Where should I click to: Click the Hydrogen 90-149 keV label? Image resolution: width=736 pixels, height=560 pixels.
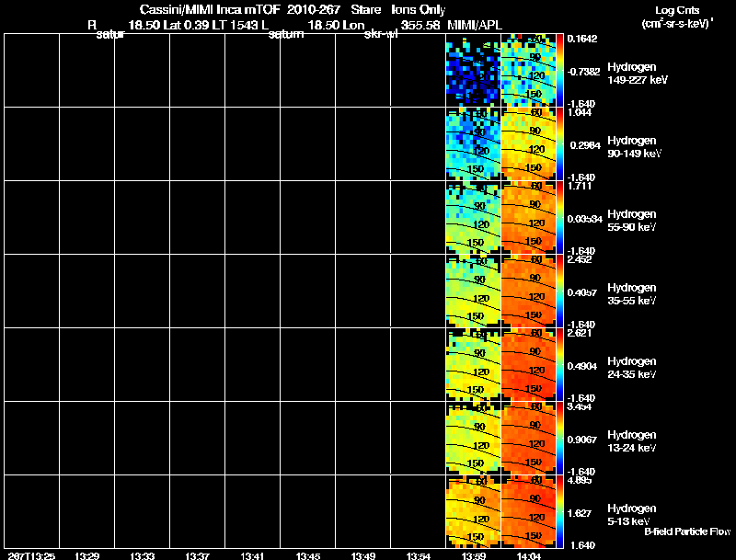(634, 147)
